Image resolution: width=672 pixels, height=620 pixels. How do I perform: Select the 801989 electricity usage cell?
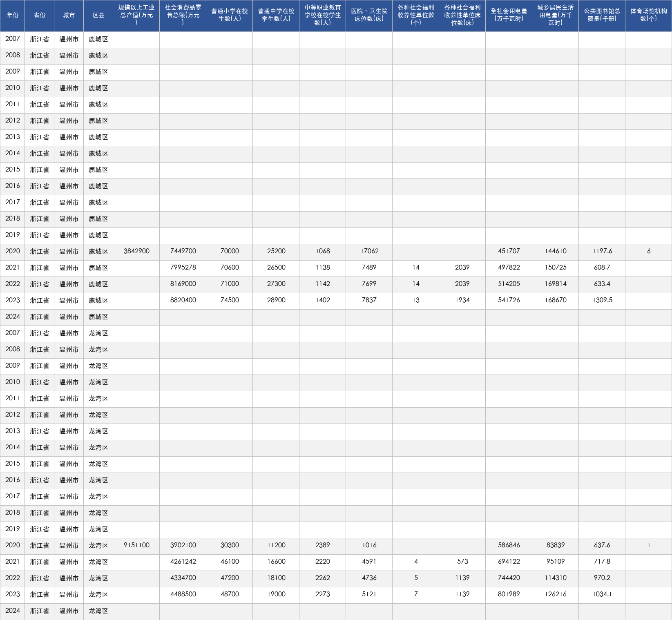tap(509, 595)
